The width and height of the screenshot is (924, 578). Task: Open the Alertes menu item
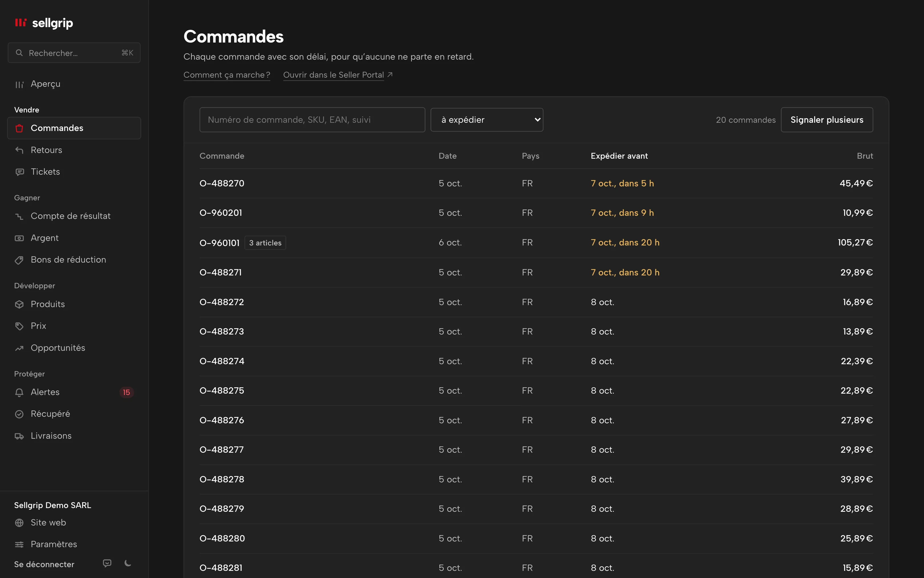pyautogui.click(x=74, y=392)
